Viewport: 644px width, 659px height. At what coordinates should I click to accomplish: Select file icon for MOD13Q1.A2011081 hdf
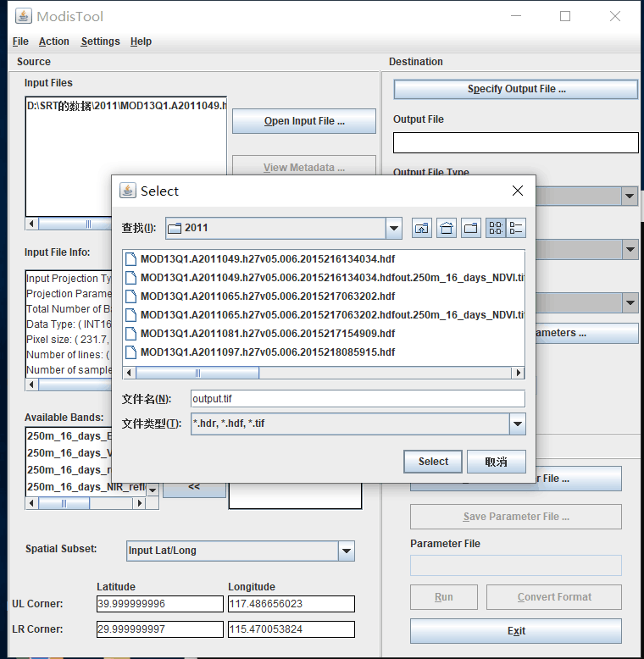click(x=131, y=333)
